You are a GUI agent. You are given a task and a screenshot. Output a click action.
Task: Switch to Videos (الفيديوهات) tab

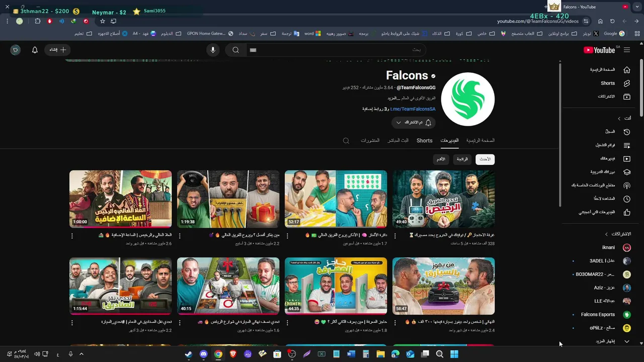[449, 140]
